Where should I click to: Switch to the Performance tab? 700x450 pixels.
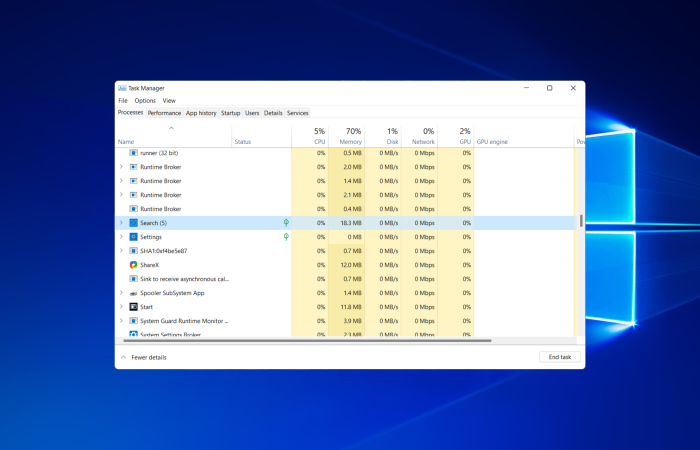coord(164,113)
